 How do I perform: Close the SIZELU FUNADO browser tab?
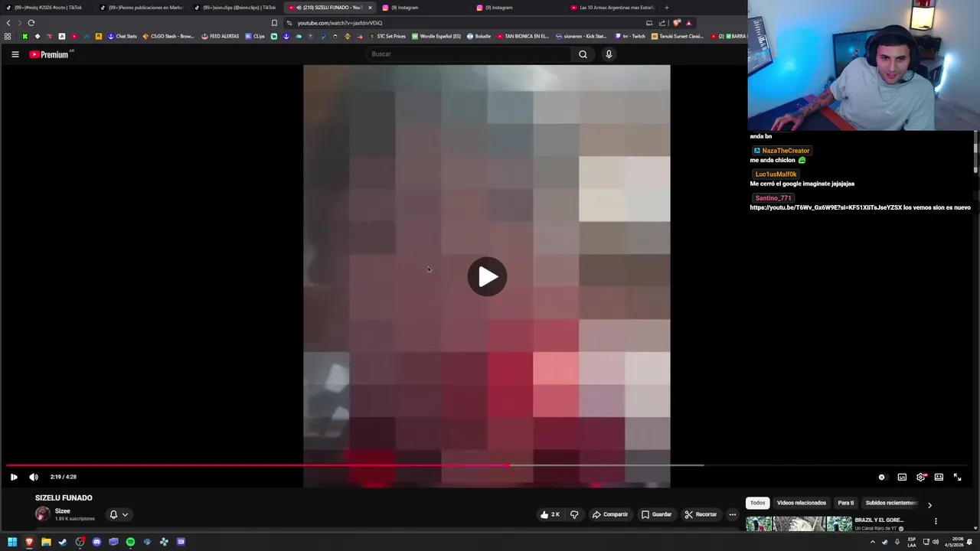pos(370,8)
